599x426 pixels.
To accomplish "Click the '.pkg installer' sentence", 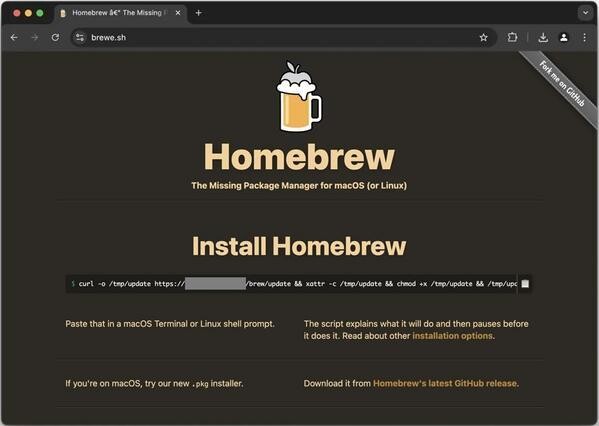I will tap(154, 384).
